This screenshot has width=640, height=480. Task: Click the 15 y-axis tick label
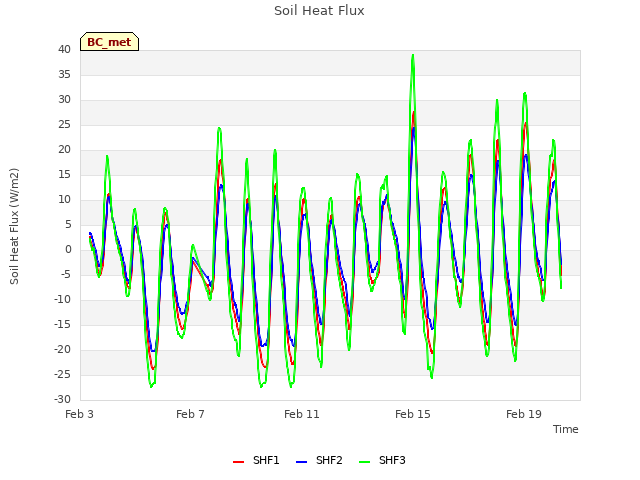(x=64, y=175)
